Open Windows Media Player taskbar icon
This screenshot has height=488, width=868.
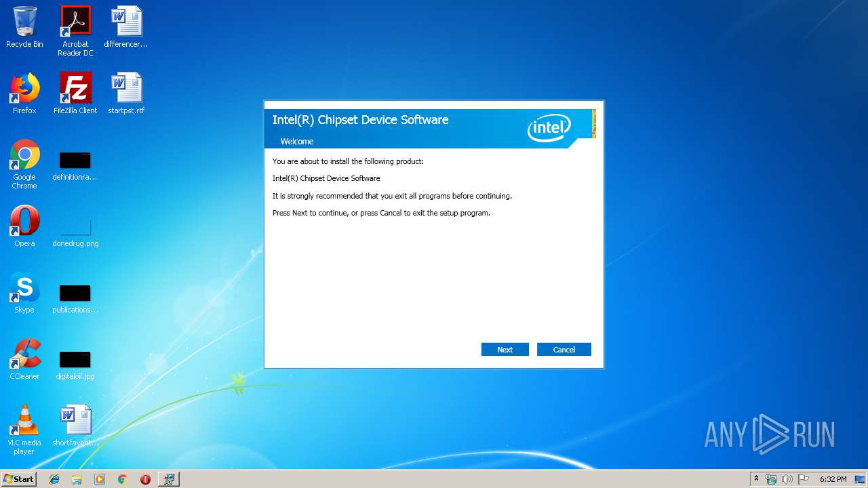click(100, 479)
